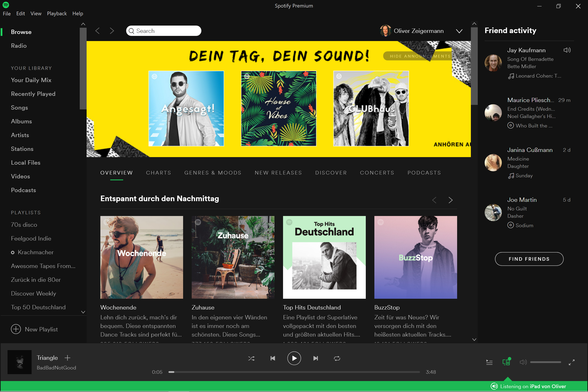Open the Wochenende playlist cover
Screen dimensions: 588x392
click(141, 257)
